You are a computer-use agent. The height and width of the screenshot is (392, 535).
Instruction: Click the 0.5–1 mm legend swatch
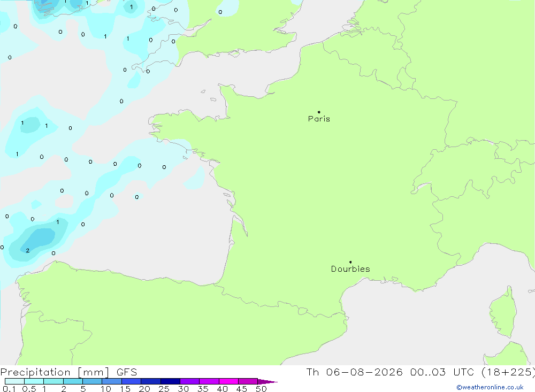(x=34, y=381)
